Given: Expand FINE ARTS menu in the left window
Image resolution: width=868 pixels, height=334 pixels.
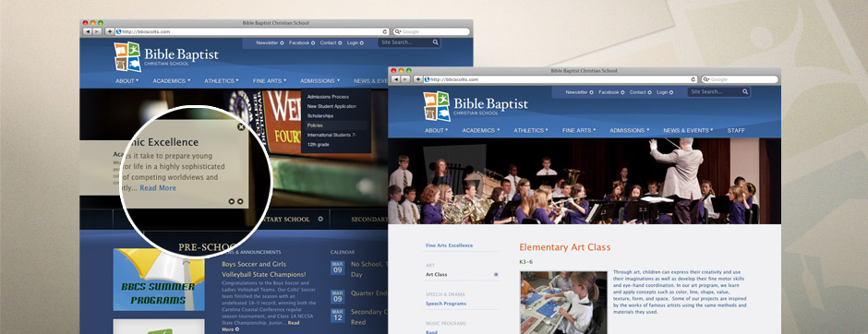Looking at the screenshot, I should 270,81.
